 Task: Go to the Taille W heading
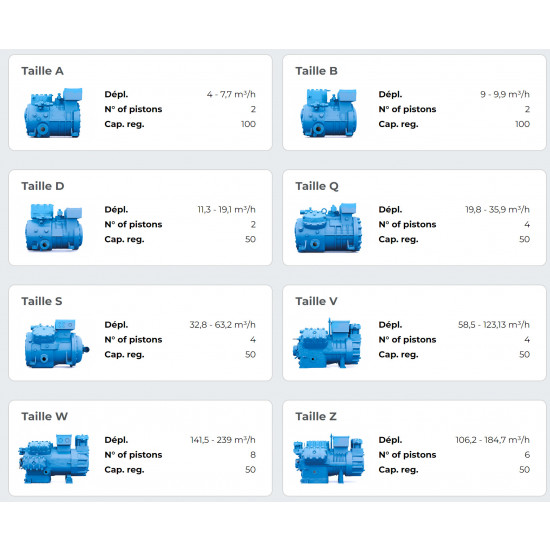coord(45,416)
